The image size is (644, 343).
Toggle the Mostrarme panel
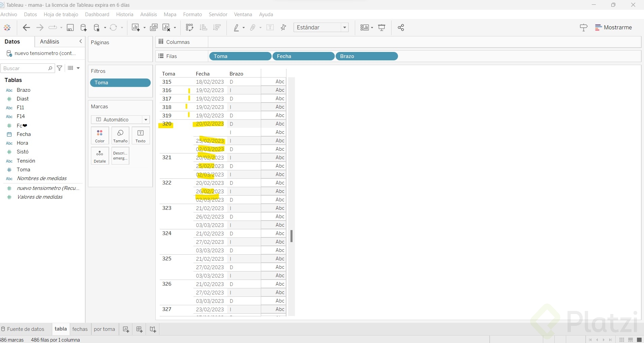pyautogui.click(x=613, y=28)
